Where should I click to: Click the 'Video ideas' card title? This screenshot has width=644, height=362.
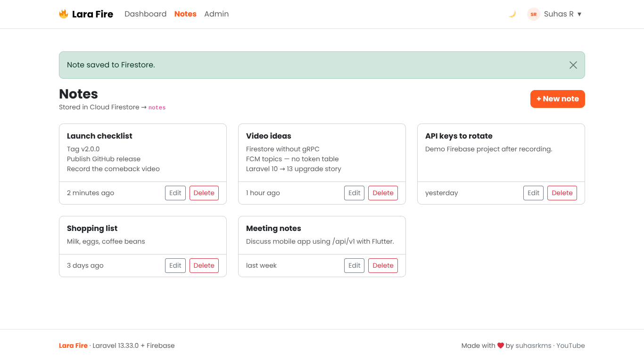coord(269,136)
